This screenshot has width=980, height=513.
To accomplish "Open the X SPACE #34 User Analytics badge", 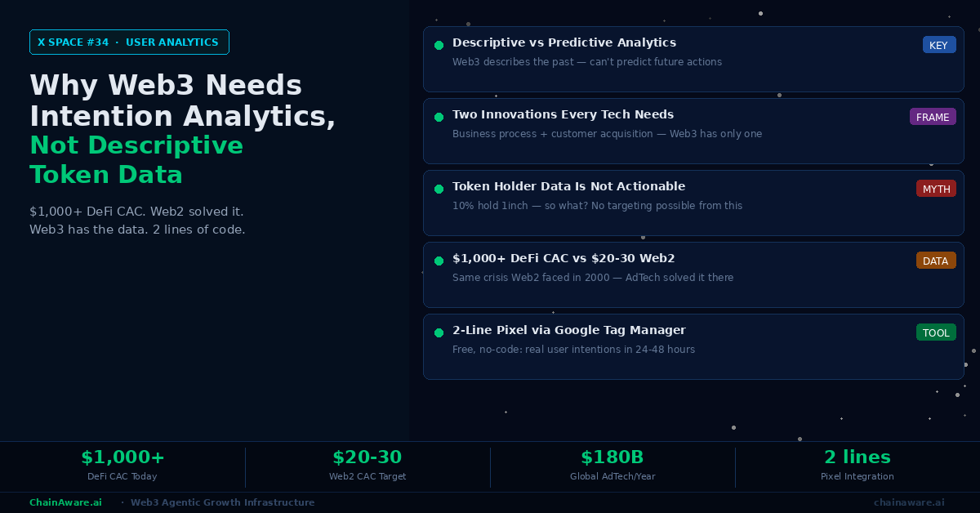I will point(129,42).
